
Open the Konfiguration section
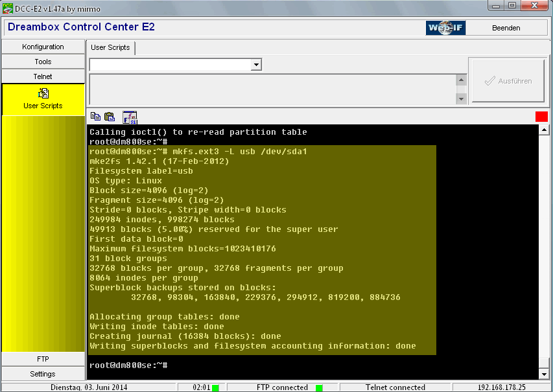point(43,47)
